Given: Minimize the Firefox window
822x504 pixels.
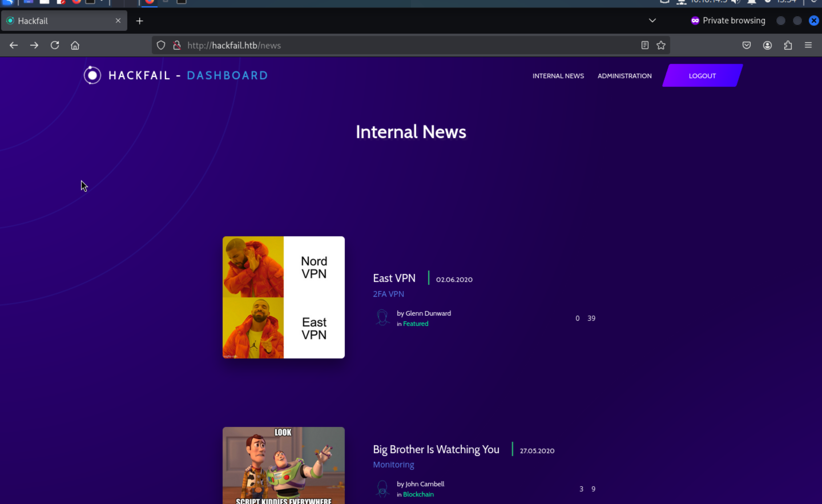Looking at the screenshot, I should click(x=781, y=21).
